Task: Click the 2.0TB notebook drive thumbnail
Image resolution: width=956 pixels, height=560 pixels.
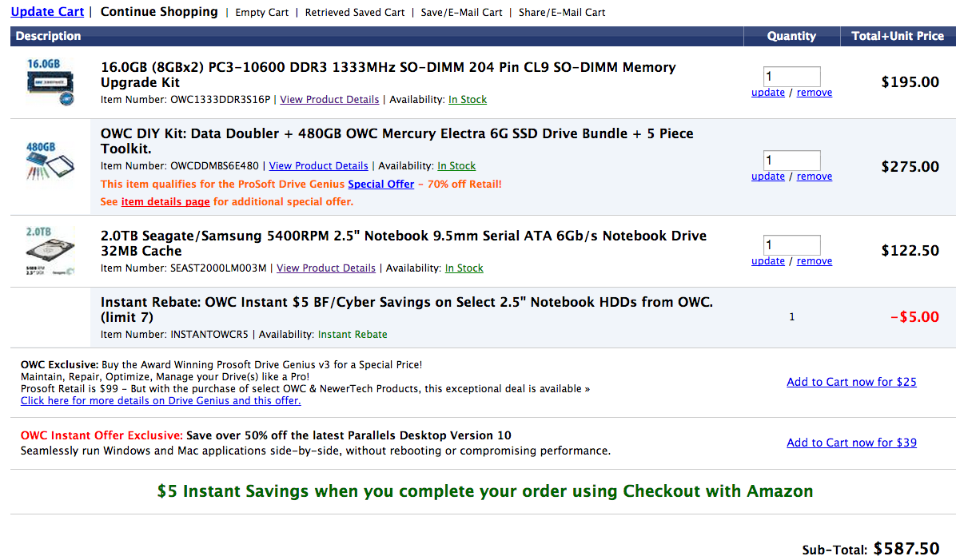Action: pos(50,251)
